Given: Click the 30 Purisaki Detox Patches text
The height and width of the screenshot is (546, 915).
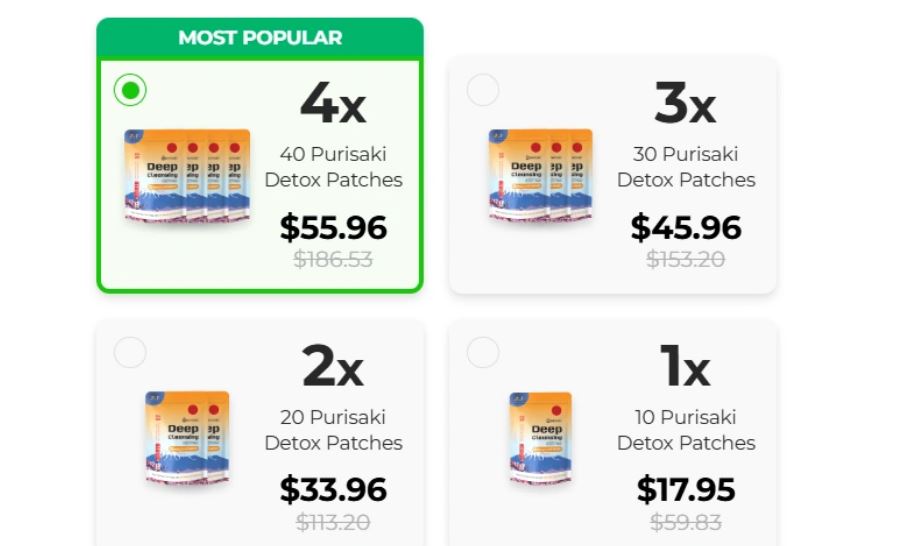Looking at the screenshot, I should point(686,167).
